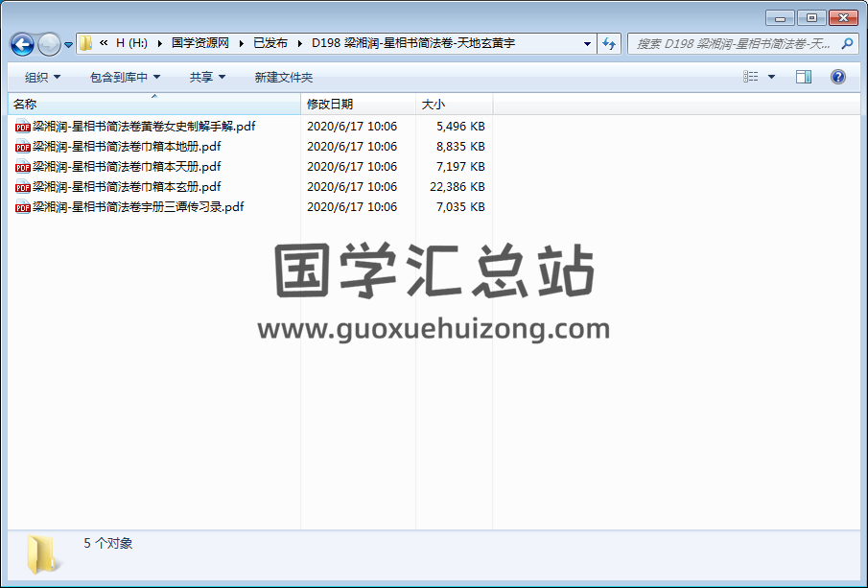Click PDF icon of 黄卷女史制解手解.pdf
This screenshot has width=868, height=588.
point(23,127)
